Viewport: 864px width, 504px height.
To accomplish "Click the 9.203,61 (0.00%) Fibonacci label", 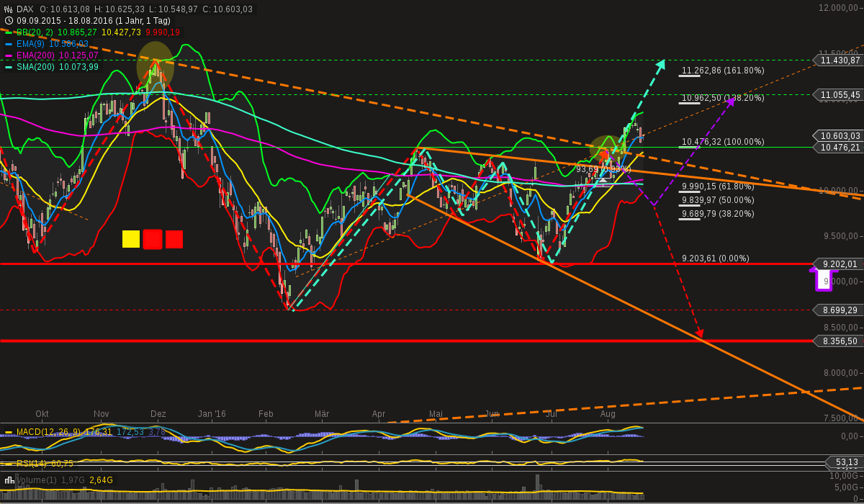I will [716, 258].
